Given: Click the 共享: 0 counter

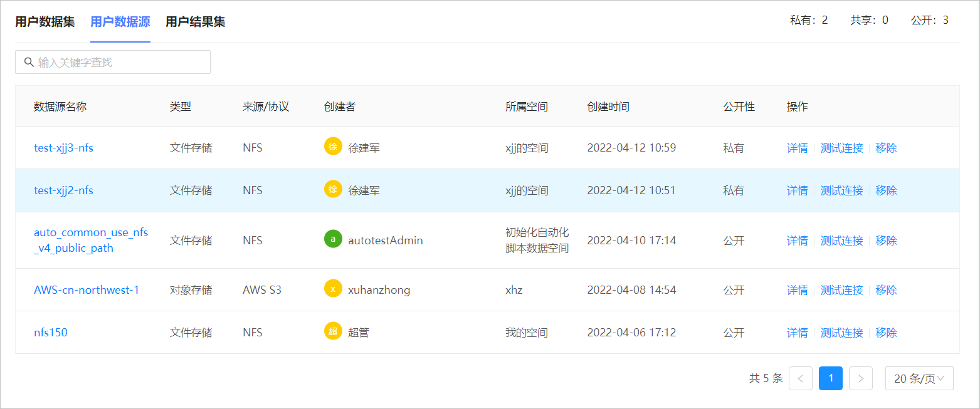Looking at the screenshot, I should tap(869, 20).
